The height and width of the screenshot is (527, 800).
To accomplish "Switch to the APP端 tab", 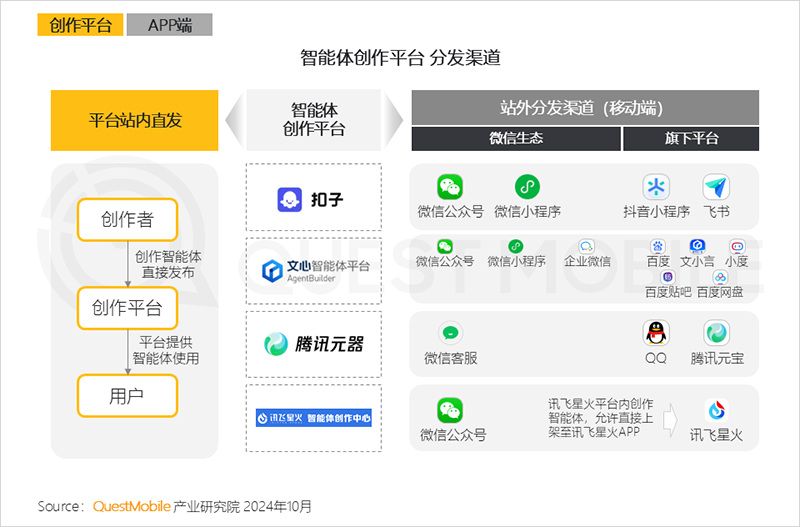I will (170, 24).
